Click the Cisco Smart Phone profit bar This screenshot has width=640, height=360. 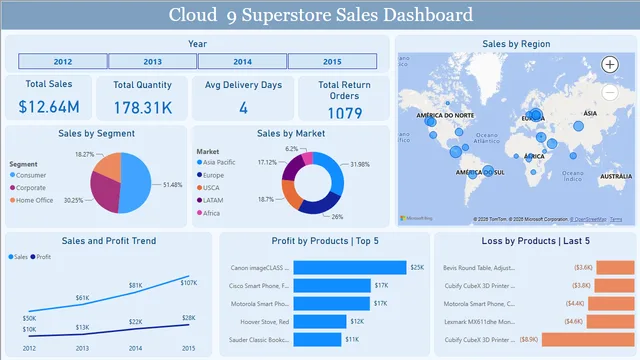332,286
